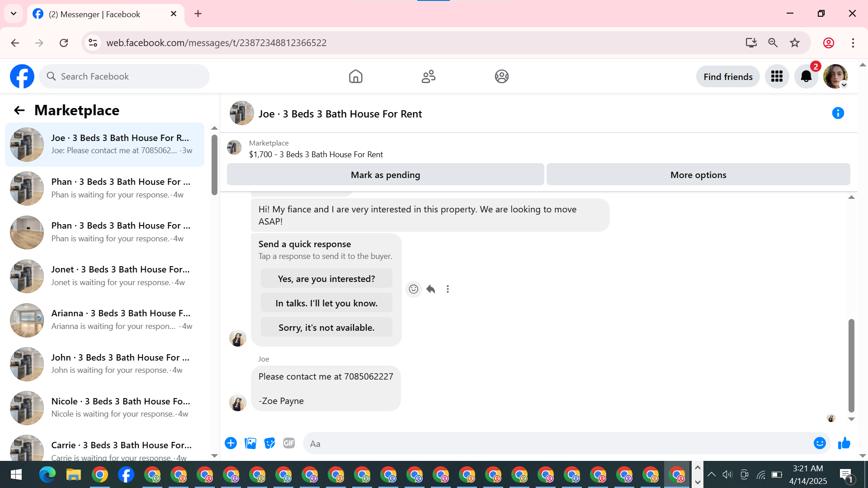Click the conversation scrollbar thumb
Image resolution: width=868 pixels, height=488 pixels.
pos(851,365)
